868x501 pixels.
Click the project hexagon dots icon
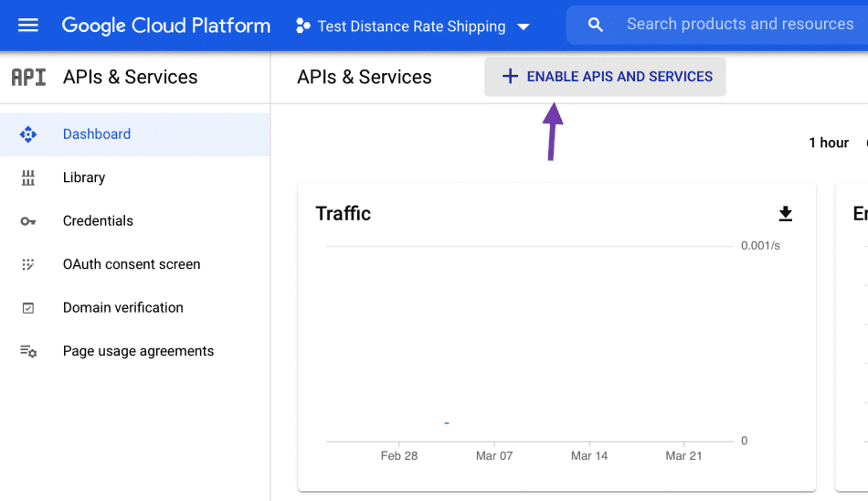[302, 26]
